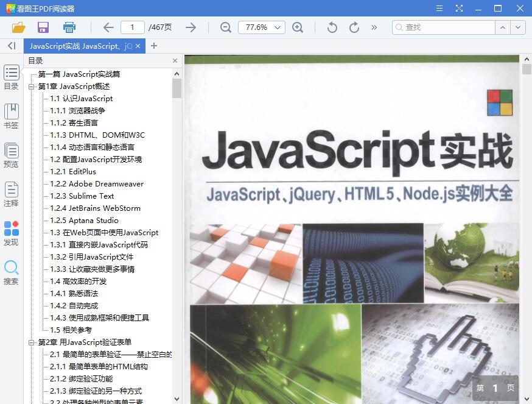Rotate the page clockwise
The height and width of the screenshot is (404, 532).
pos(354,27)
